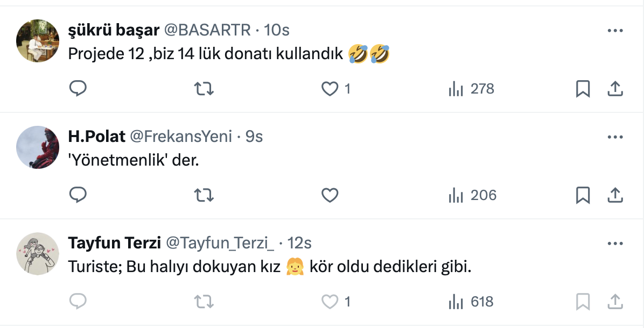
Task: Like H.Polat's 'Yönetmenlik' tweet
Action: click(330, 195)
